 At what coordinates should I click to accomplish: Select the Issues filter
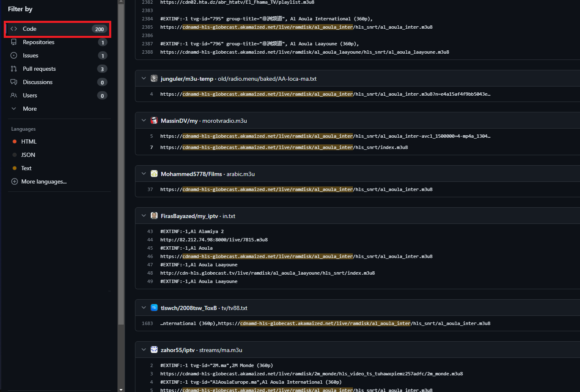[58, 55]
